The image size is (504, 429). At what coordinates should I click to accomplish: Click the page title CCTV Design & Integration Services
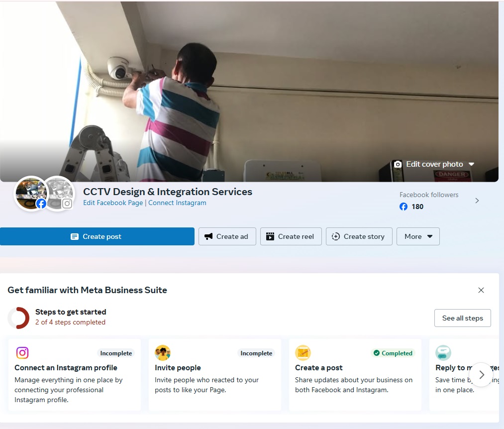coord(168,192)
